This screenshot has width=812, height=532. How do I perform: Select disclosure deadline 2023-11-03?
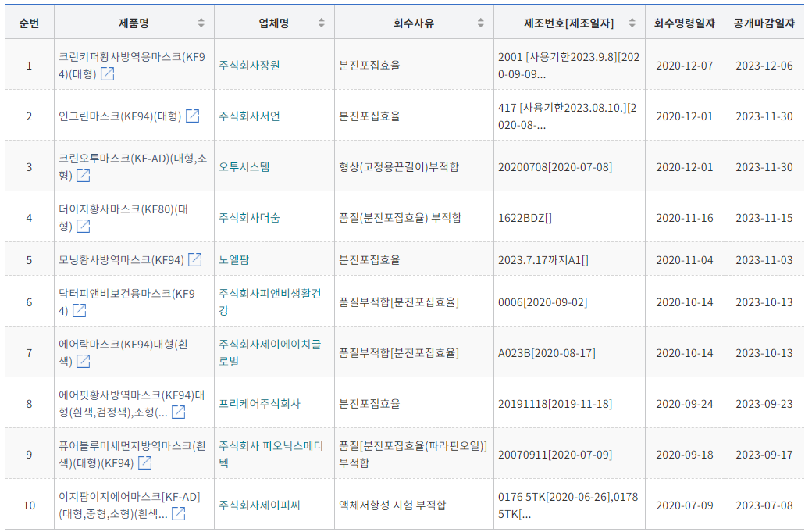point(764,260)
